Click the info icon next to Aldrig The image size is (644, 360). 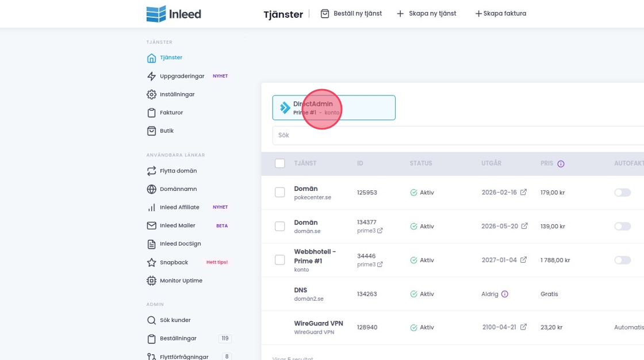coord(505,294)
